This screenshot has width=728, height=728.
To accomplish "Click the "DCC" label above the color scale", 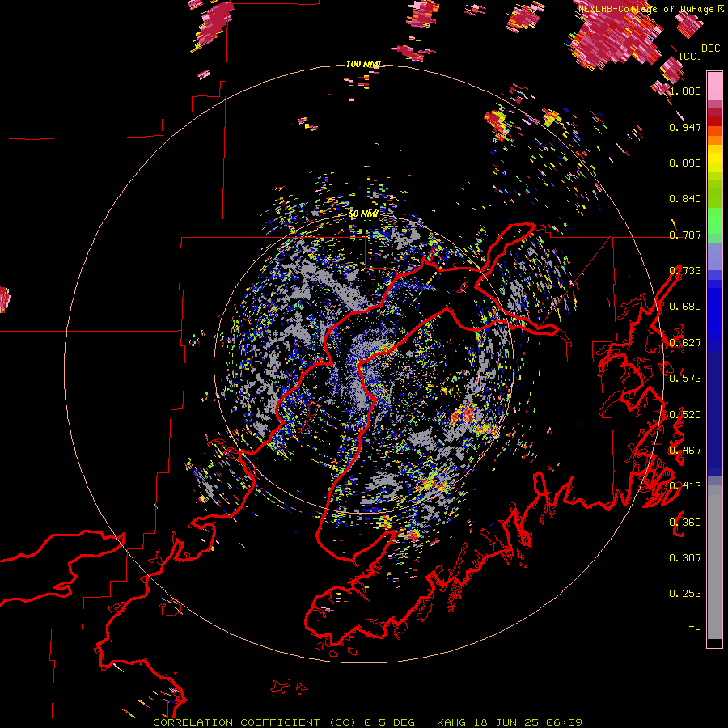I will 710,49.
